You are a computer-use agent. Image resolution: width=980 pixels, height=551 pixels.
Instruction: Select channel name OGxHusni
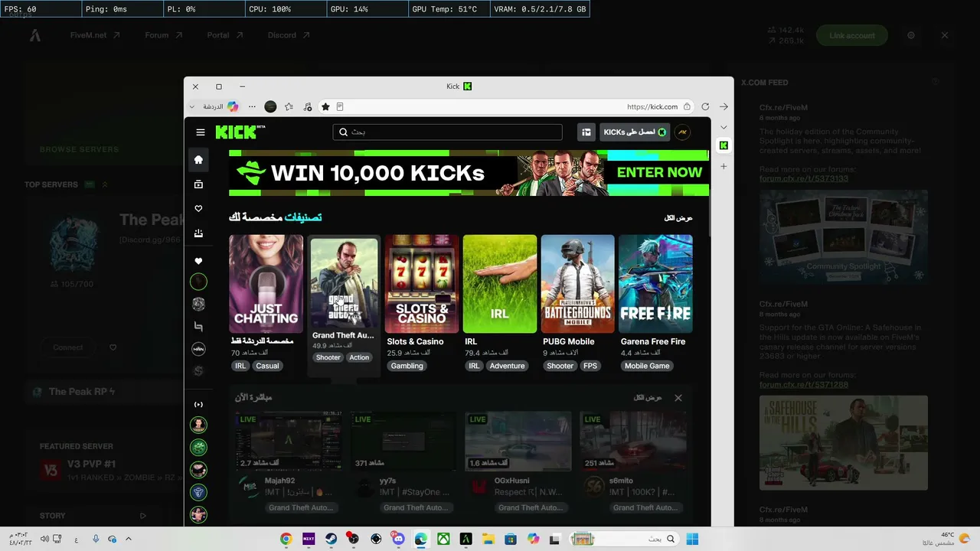click(513, 481)
